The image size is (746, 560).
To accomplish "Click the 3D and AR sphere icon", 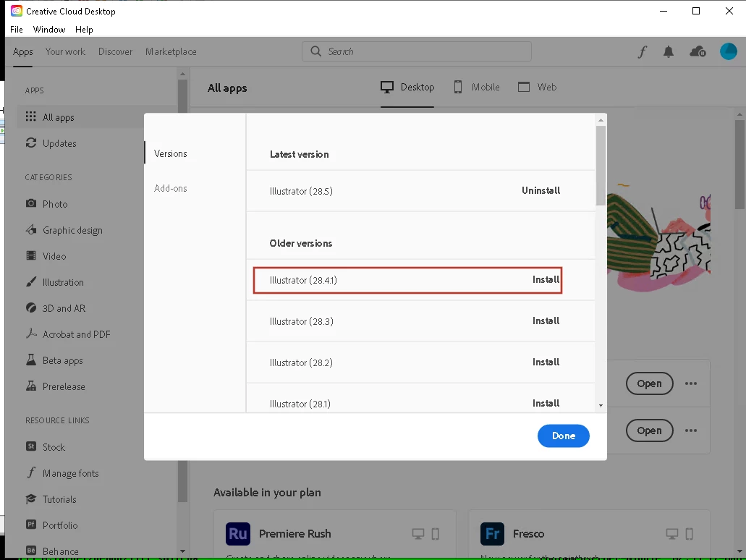I will [x=31, y=307].
